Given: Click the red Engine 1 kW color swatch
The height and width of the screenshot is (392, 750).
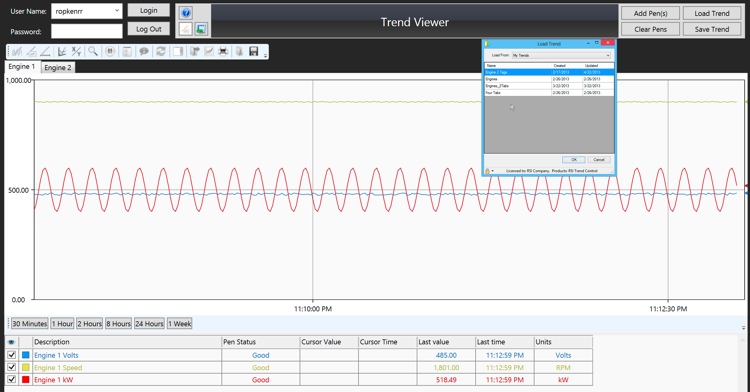Looking at the screenshot, I should (26, 380).
